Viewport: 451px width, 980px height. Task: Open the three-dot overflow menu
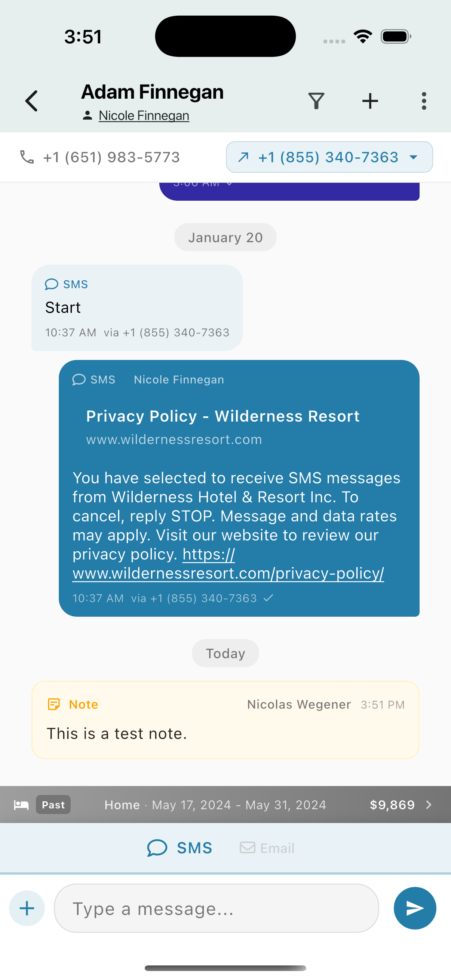[424, 101]
